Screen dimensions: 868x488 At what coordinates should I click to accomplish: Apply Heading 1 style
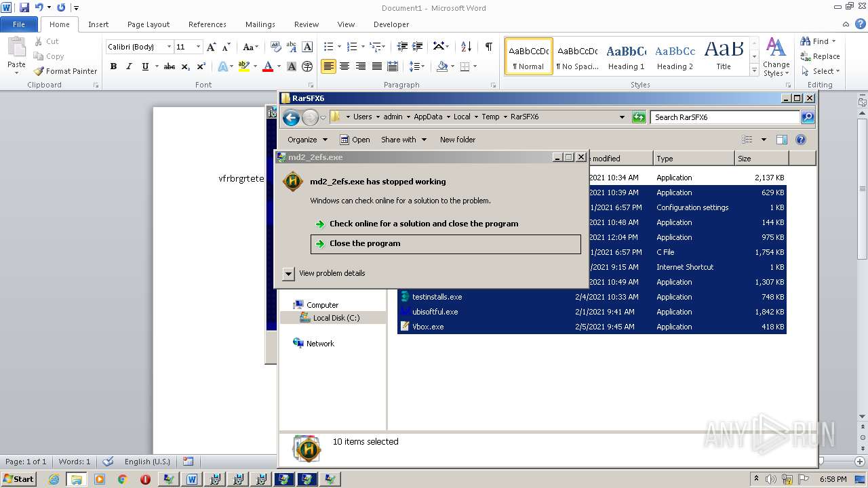pyautogui.click(x=626, y=56)
